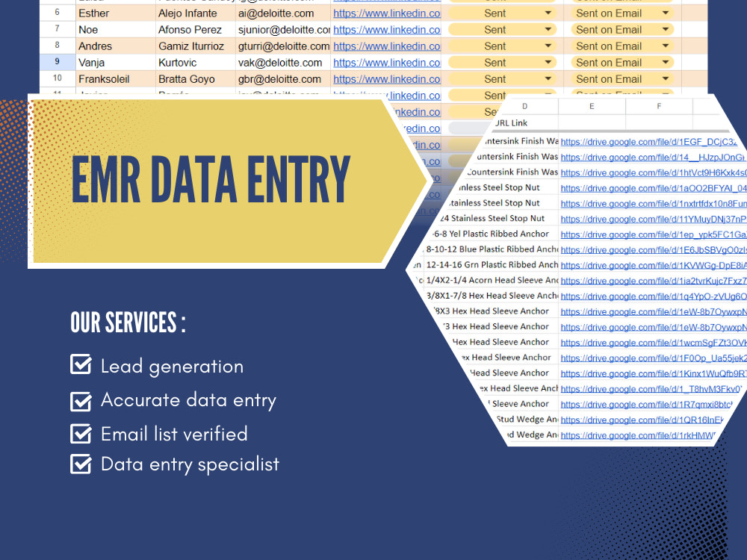Screen dimensions: 747x560
Task: Open the LinkedIn link in Esther's row
Action: pyautogui.click(x=387, y=13)
